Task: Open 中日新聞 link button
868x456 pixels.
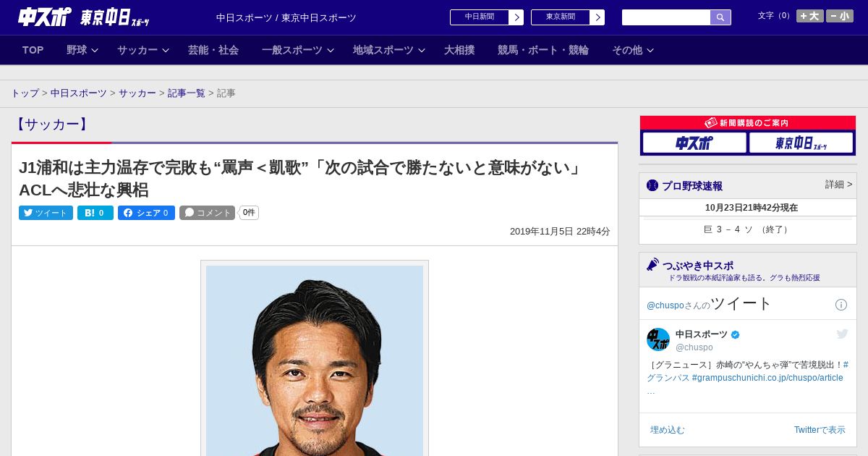Action: 480,17
